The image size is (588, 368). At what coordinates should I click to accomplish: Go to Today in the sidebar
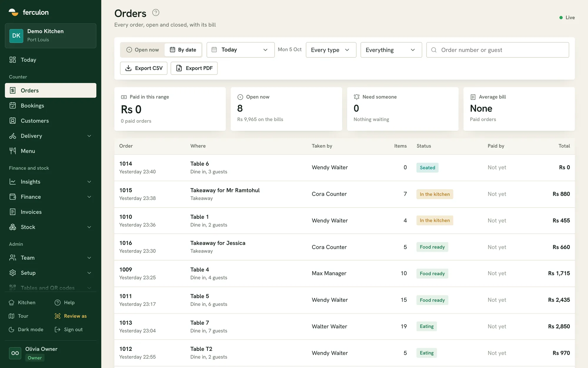tap(51, 60)
